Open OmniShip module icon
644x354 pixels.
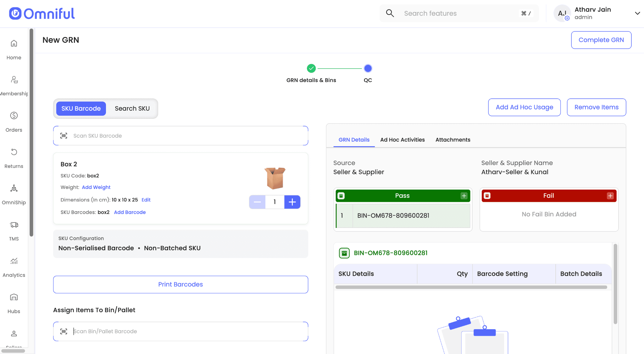(14, 189)
